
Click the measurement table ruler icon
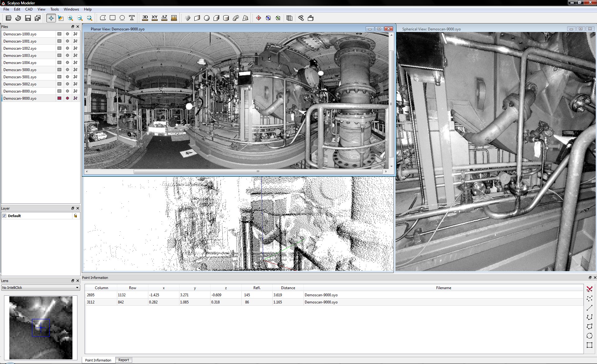174,18
